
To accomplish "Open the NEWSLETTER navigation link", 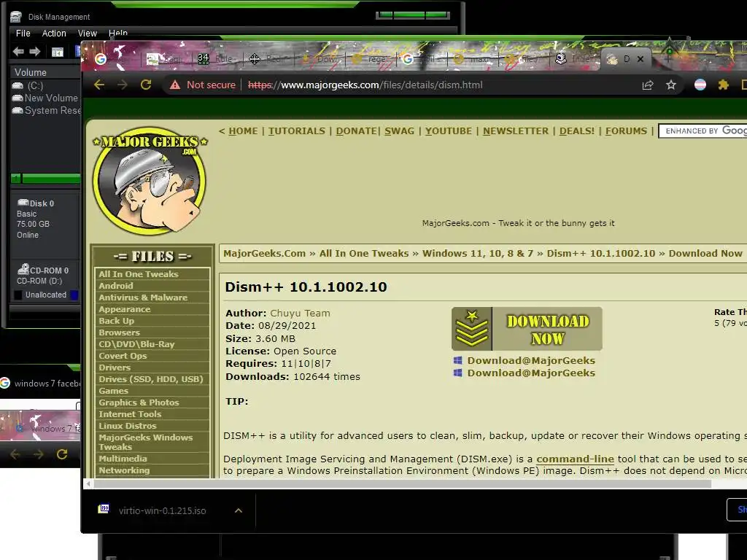I will point(516,131).
